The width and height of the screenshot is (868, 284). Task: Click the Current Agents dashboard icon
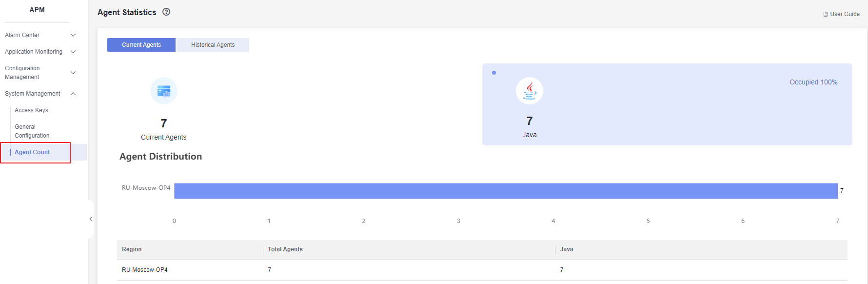[x=164, y=91]
